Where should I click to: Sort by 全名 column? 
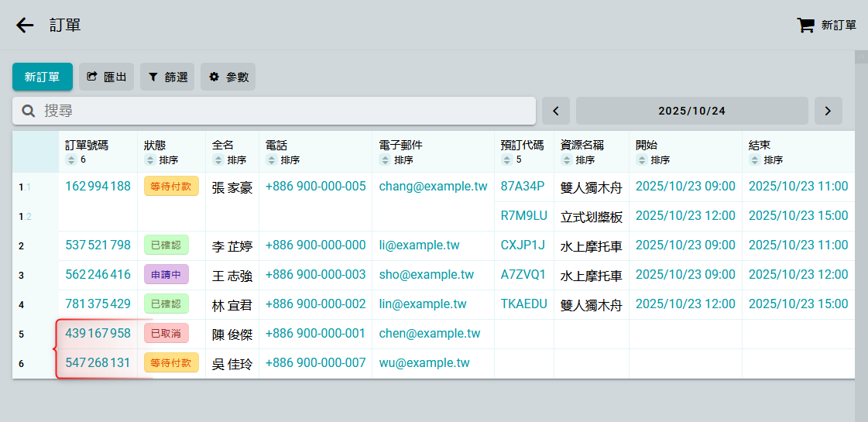coord(218,160)
